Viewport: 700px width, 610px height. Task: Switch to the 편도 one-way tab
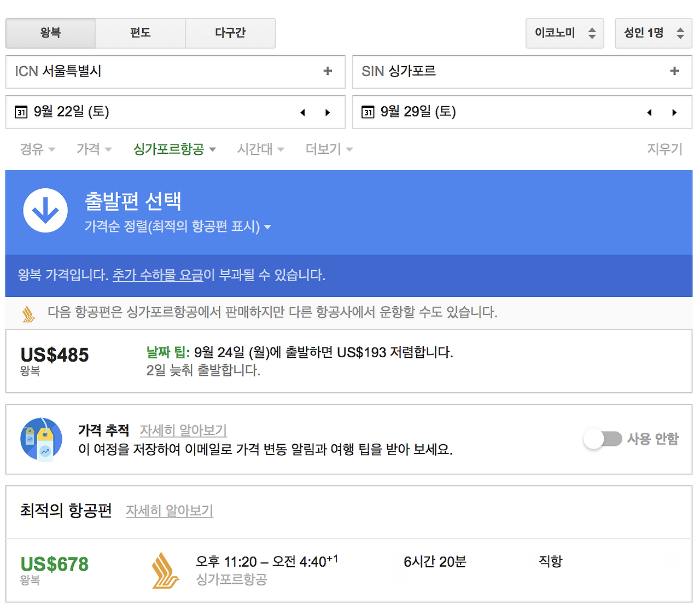tap(141, 33)
